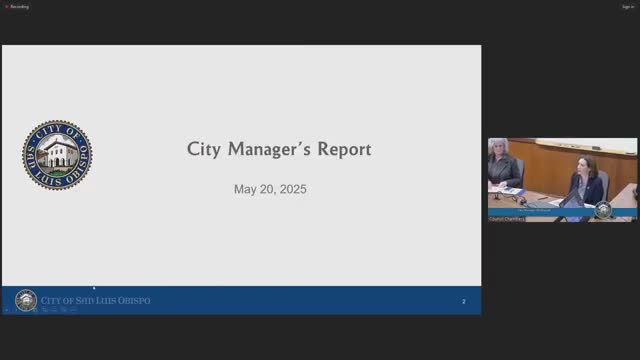Select the City Manager's Report title text
Viewport: 640px width, 360px height.
click(279, 149)
